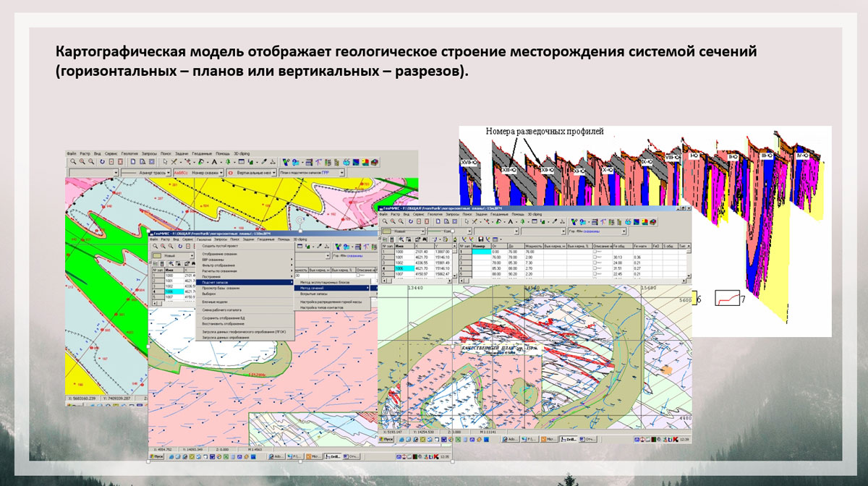The image size is (868, 486).
Task: Click globe icon in back map window toolbar
Action: (346, 161)
